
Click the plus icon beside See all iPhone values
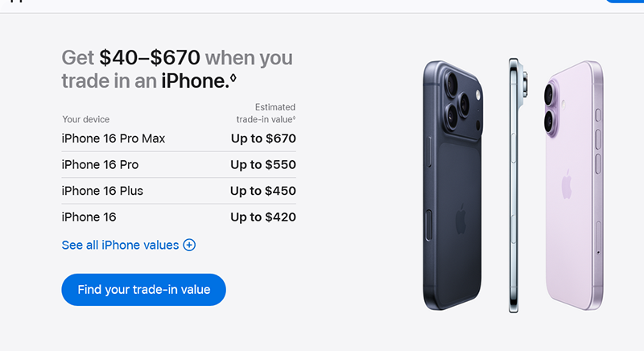click(189, 245)
